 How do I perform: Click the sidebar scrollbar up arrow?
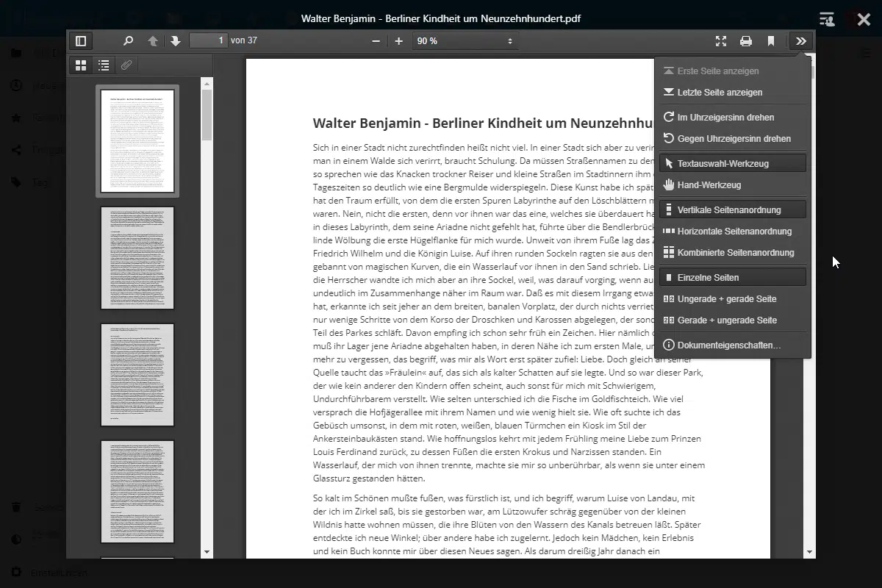point(207,83)
